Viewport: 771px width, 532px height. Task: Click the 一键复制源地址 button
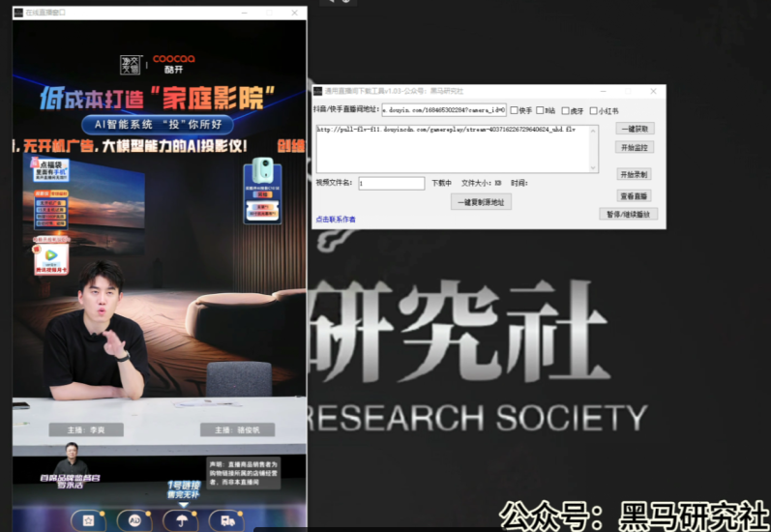[x=481, y=202]
